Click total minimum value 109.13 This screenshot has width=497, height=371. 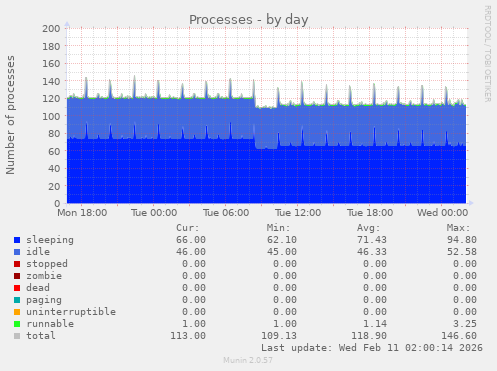pyautogui.click(x=279, y=336)
